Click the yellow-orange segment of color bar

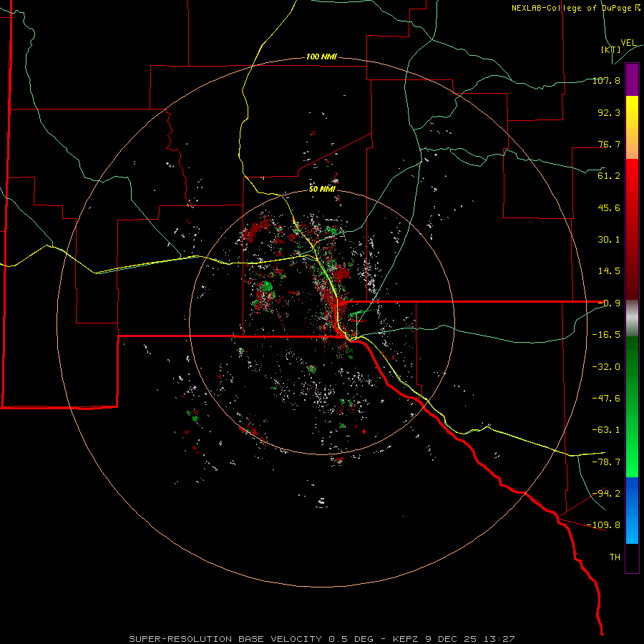632,127
